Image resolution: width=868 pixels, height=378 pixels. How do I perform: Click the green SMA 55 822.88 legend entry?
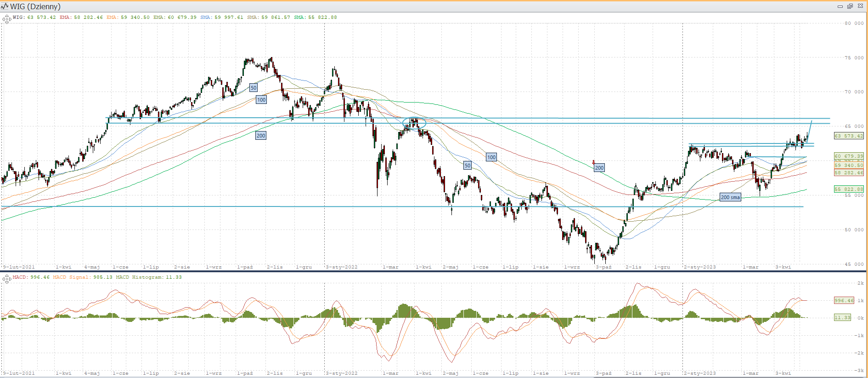click(316, 17)
